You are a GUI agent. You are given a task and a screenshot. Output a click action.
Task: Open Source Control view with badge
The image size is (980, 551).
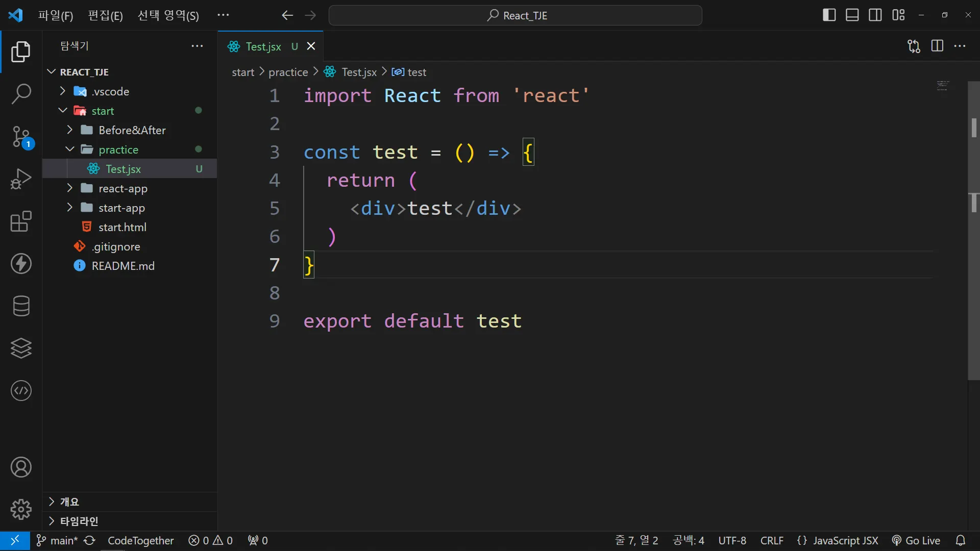coord(21,137)
